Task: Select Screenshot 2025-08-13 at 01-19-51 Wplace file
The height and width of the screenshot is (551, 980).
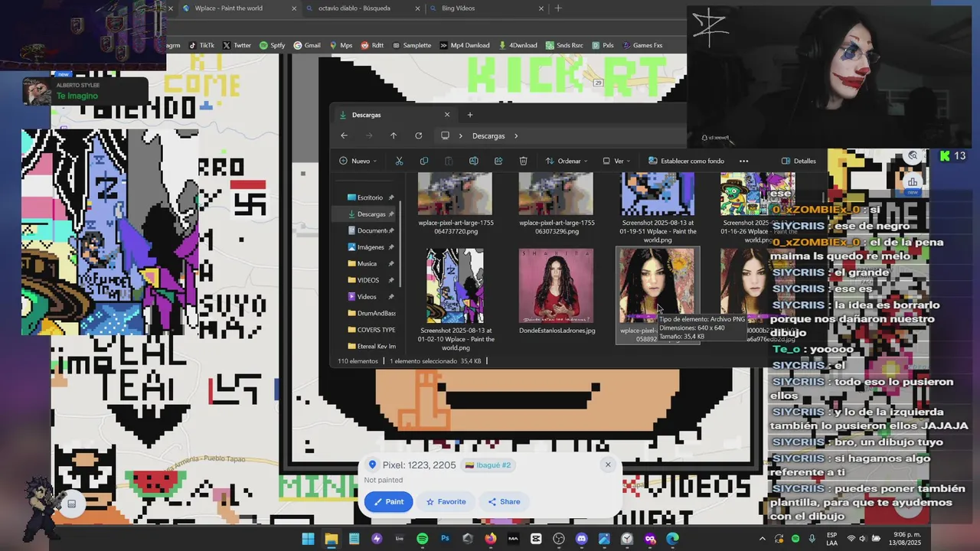Action: 658,208
